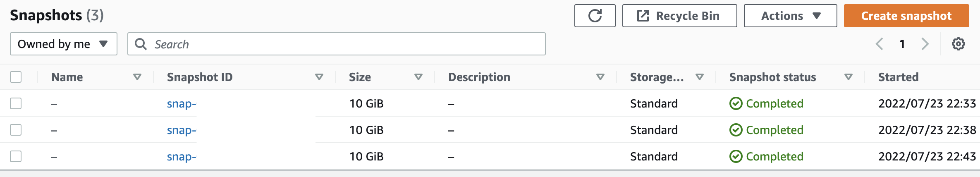Viewport: 980px width, 177px height.
Task: Sort by Snapshot status column triangle
Action: coord(849,77)
